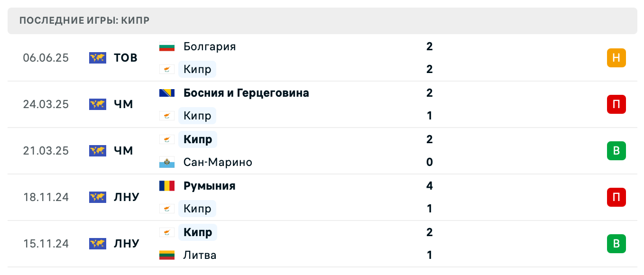Click the Cyprus flag next to the 21.03.25 match
This screenshot has width=644, height=275.
click(x=167, y=139)
